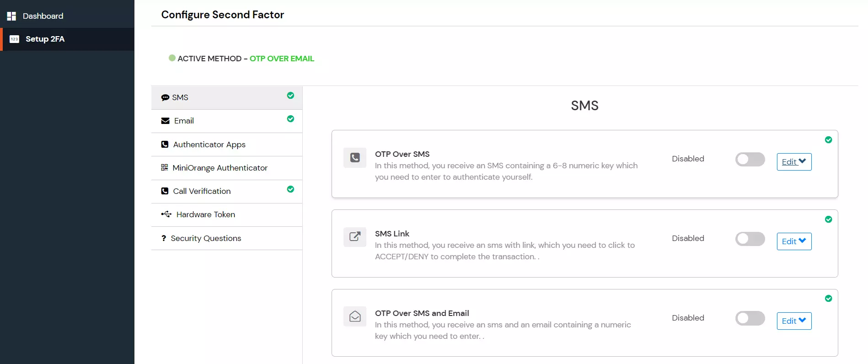Viewport: 868px width, 364px height.
Task: Click the Dashboard grid icon in sidebar
Action: point(11,16)
